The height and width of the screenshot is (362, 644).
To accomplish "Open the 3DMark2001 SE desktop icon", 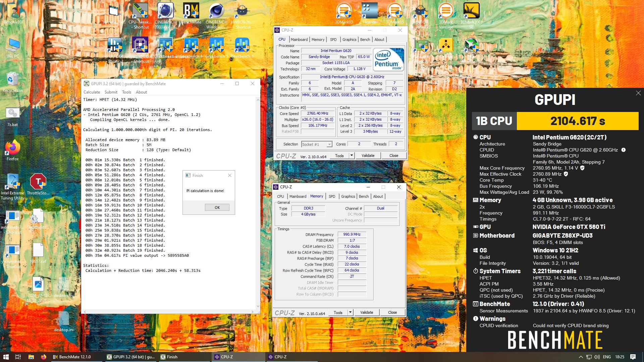I will tap(471, 15).
